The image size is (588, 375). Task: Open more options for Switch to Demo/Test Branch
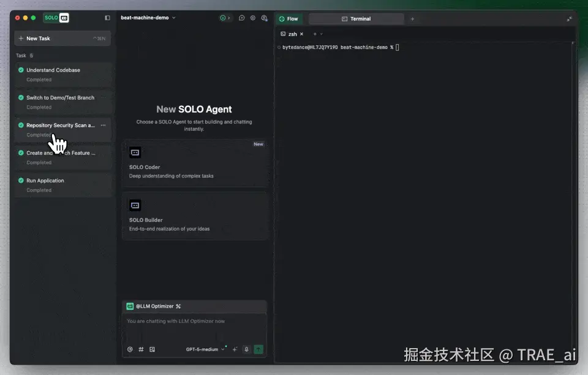point(103,97)
